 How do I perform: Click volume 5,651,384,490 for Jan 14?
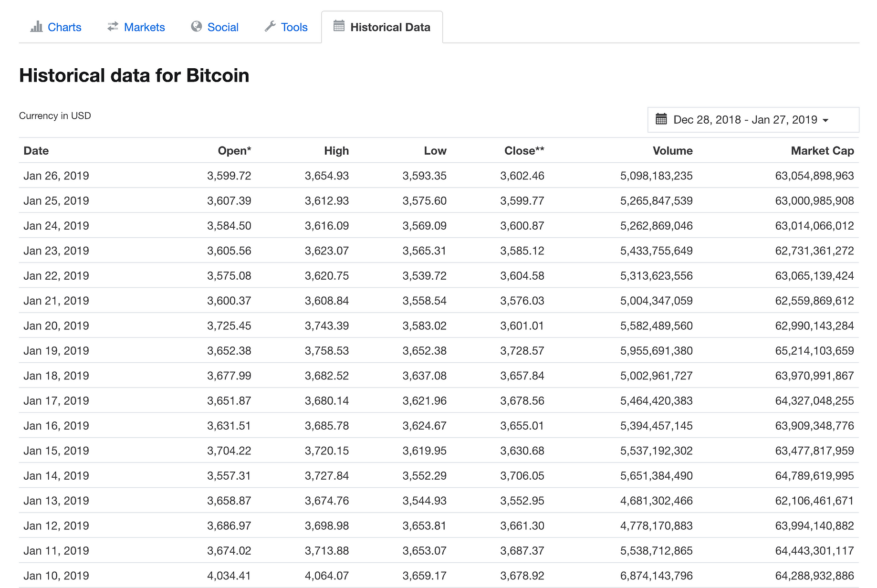pos(657,476)
